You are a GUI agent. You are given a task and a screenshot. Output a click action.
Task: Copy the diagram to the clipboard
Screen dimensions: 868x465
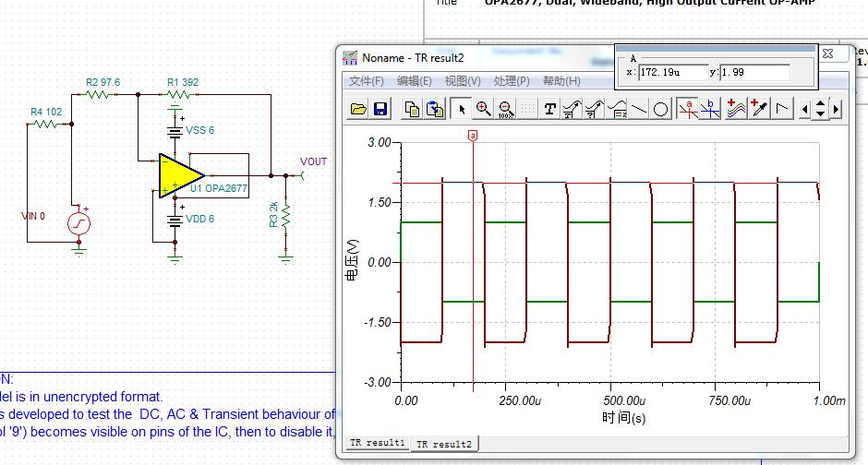pyautogui.click(x=412, y=109)
